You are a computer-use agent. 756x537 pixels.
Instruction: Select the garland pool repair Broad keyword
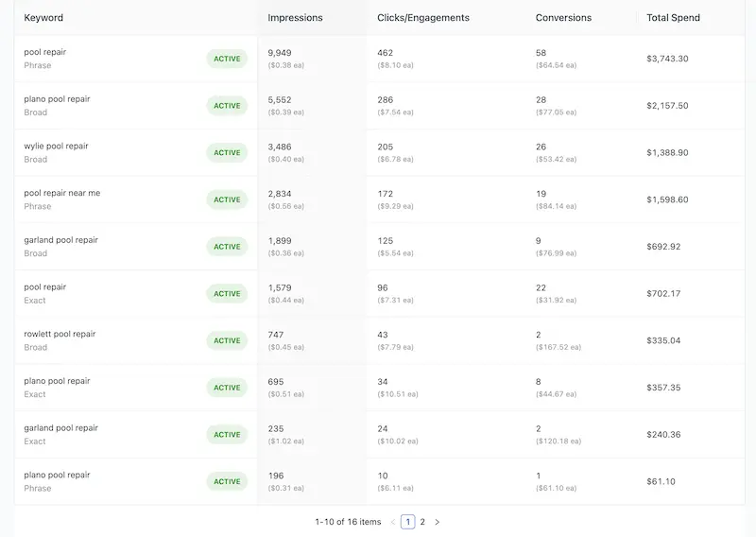[60, 240]
